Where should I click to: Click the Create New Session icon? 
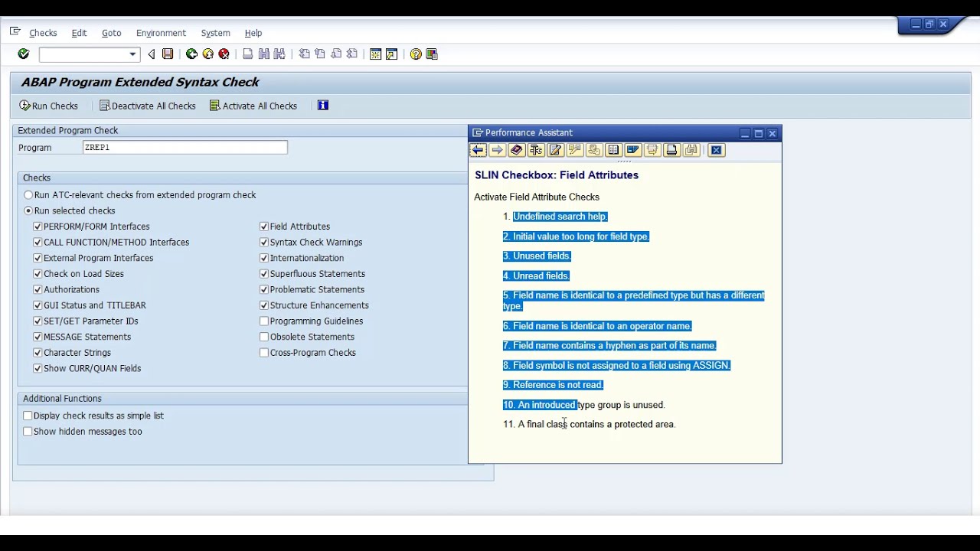pos(375,54)
